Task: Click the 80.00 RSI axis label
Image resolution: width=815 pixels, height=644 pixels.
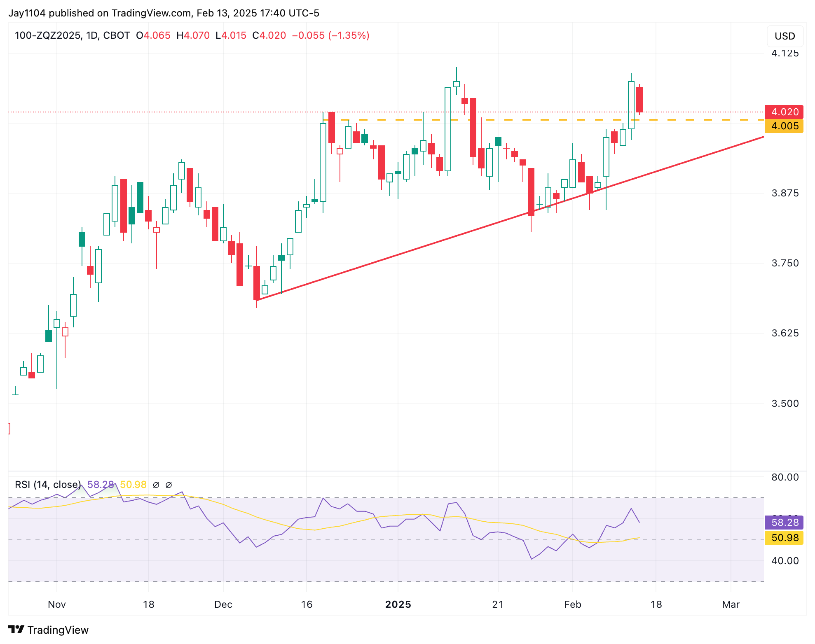Action: click(x=785, y=477)
